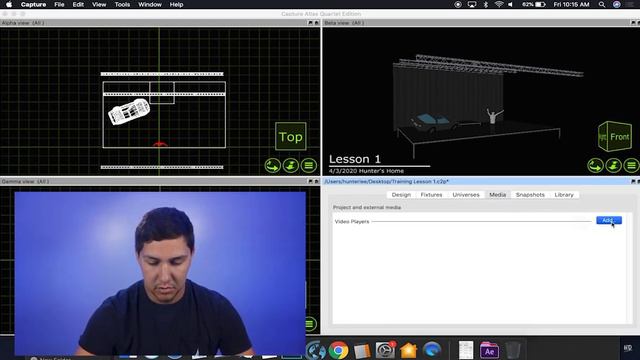Click the Front view cube in Beta view
The image size is (640, 360).
615,136
